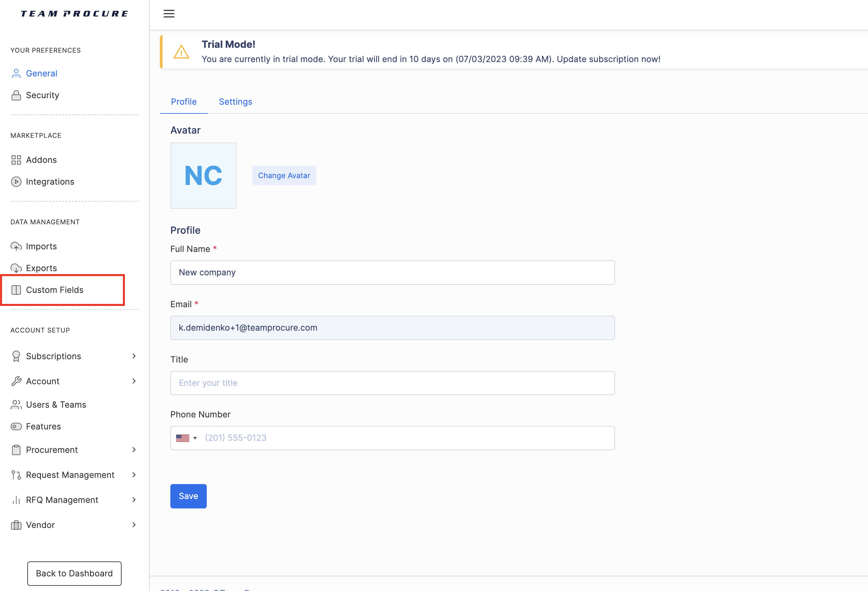
Task: Click the Features toggle icon
Action: 16,427
